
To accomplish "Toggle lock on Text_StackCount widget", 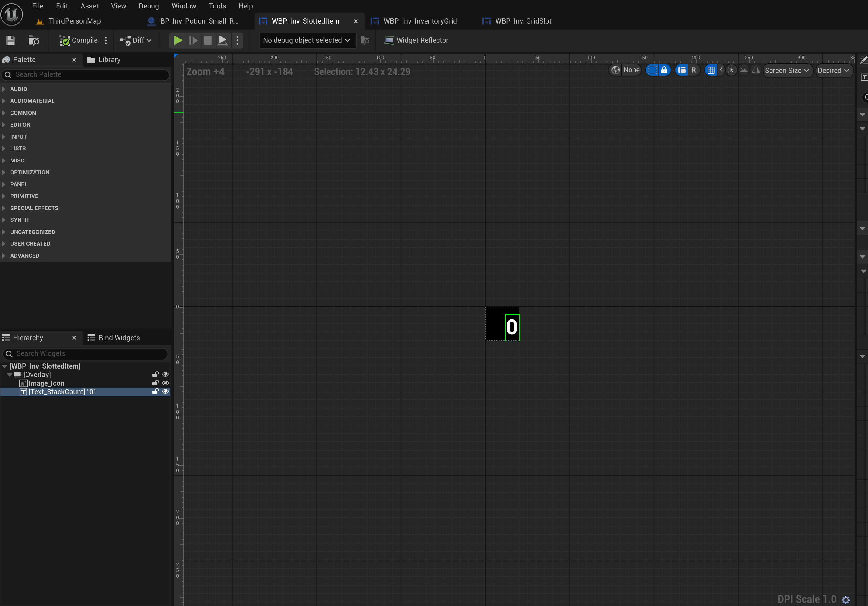I will (155, 391).
